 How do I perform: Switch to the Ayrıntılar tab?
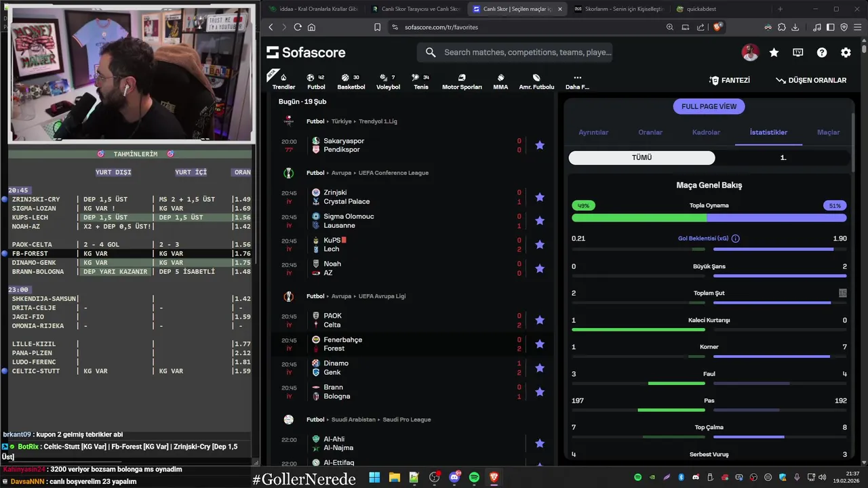593,132
